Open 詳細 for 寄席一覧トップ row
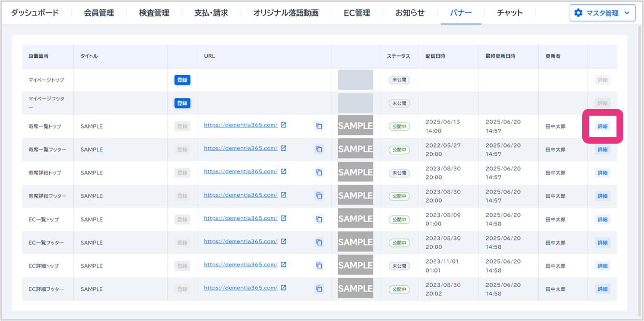This screenshot has height=321, width=644. pyautogui.click(x=603, y=126)
